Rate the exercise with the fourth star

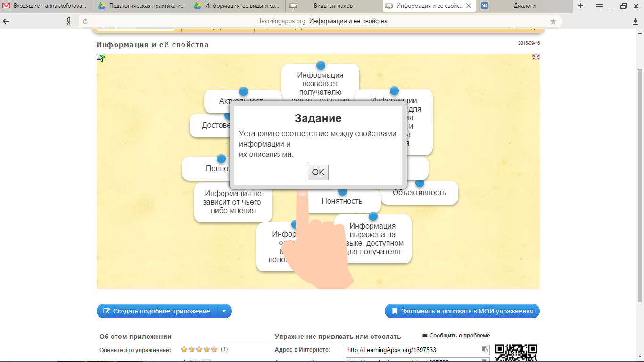(207, 350)
